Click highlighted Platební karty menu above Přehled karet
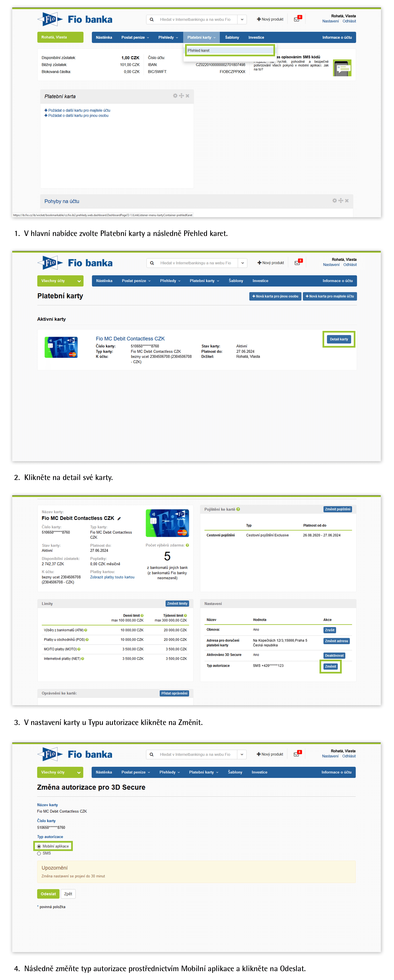394x980 pixels. point(202,37)
